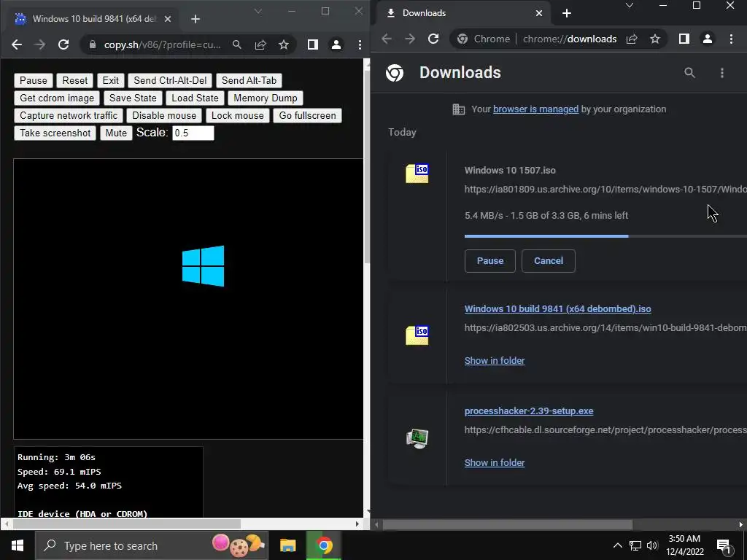Click the Chrome taskbar icon
747x560 pixels.
[x=324, y=545]
